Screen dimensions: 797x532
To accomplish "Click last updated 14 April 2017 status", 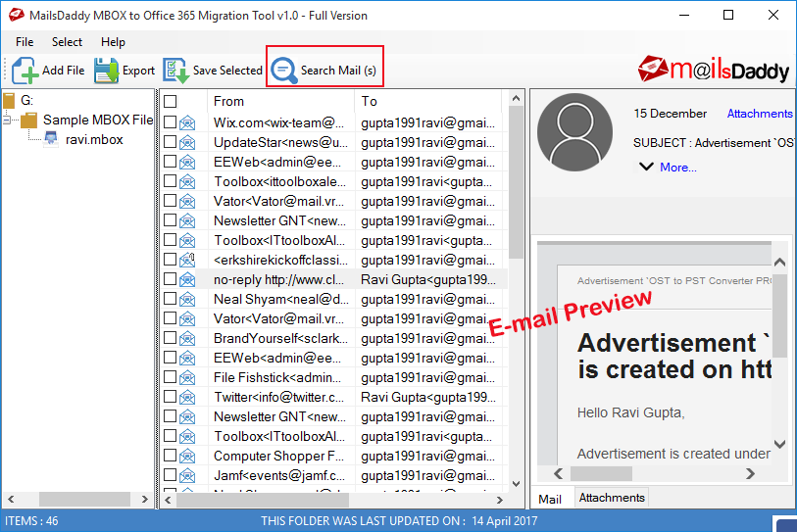I will click(399, 521).
